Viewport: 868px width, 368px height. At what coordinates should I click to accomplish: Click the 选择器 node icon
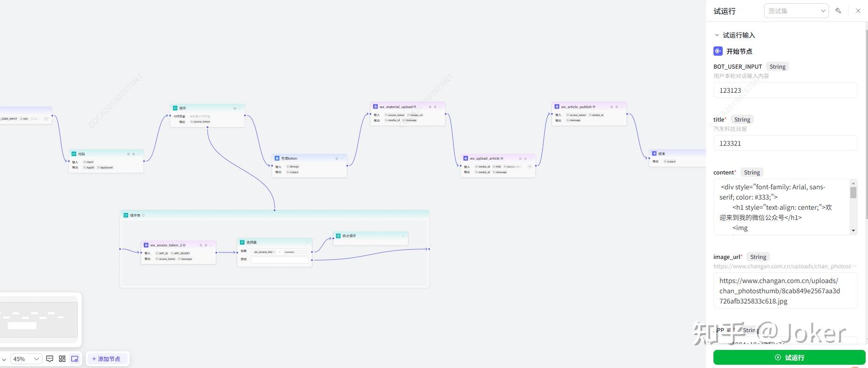pyautogui.click(x=242, y=242)
